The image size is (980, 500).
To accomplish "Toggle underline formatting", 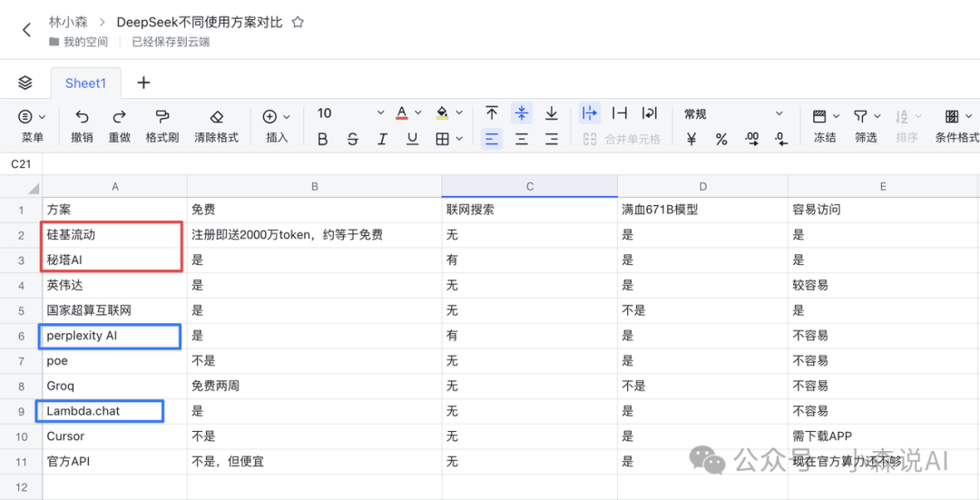I will point(413,140).
